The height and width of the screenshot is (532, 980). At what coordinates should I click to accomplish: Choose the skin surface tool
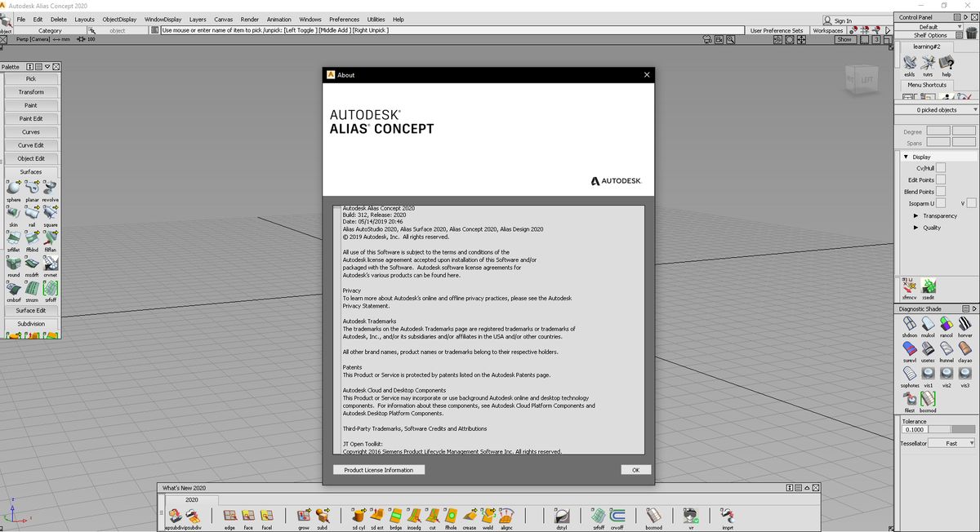tap(14, 213)
